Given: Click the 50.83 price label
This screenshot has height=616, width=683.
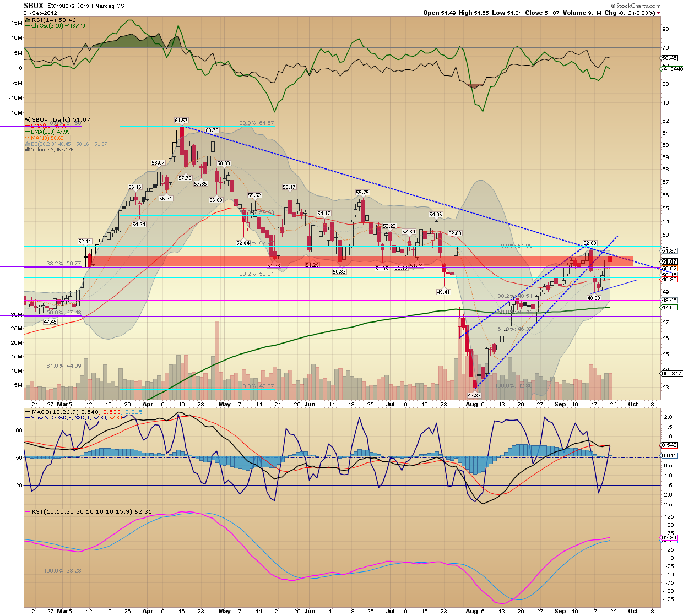Looking at the screenshot, I should (x=339, y=272).
